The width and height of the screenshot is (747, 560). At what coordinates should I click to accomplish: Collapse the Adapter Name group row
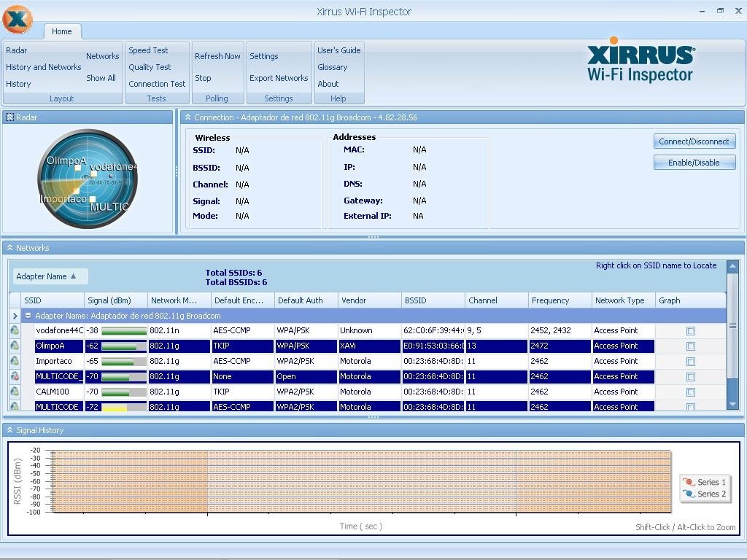(x=28, y=316)
